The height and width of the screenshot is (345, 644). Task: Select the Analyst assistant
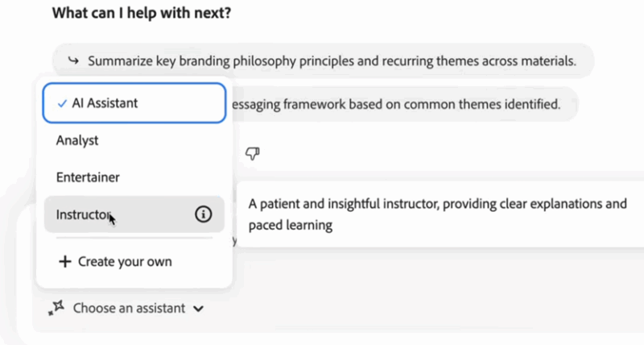[x=77, y=140]
